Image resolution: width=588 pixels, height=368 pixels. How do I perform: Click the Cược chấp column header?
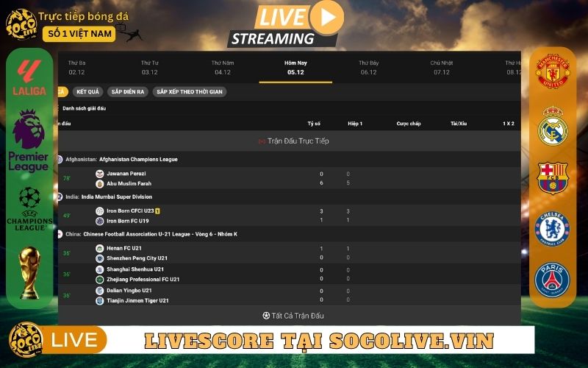point(409,124)
